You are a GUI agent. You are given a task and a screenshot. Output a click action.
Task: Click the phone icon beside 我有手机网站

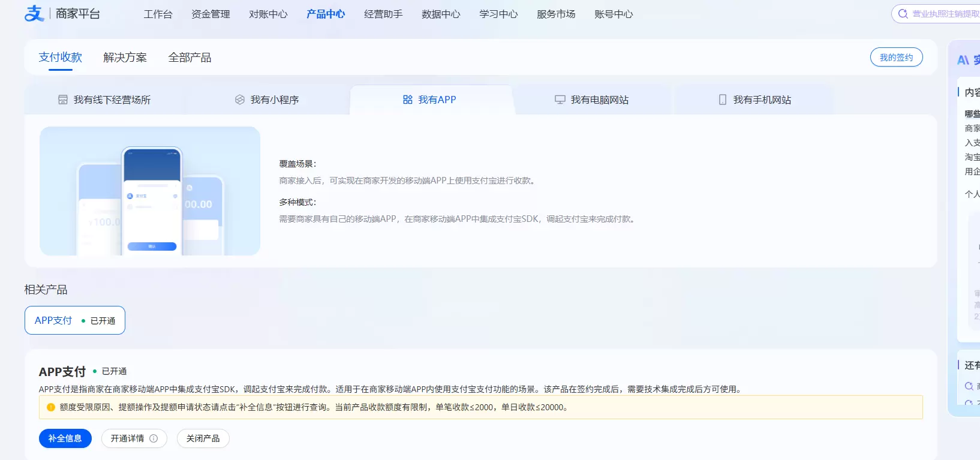click(x=723, y=100)
